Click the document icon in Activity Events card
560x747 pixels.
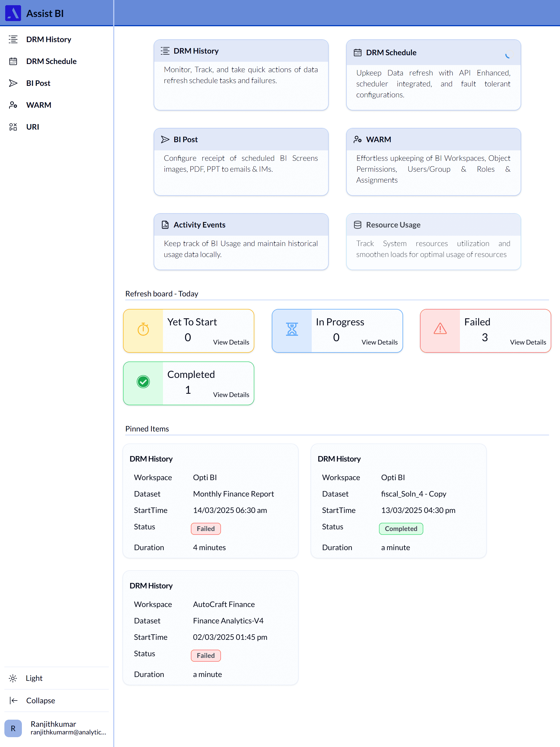point(165,225)
